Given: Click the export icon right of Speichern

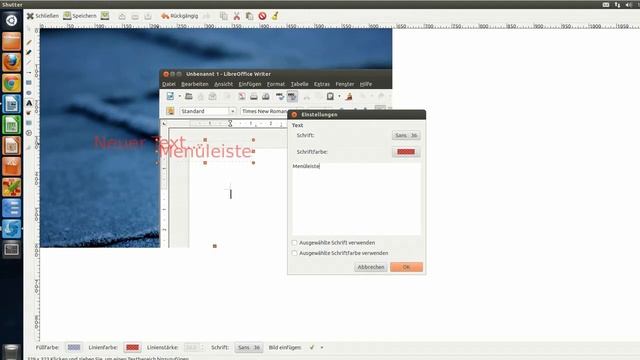Looking at the screenshot, I should [105, 16].
